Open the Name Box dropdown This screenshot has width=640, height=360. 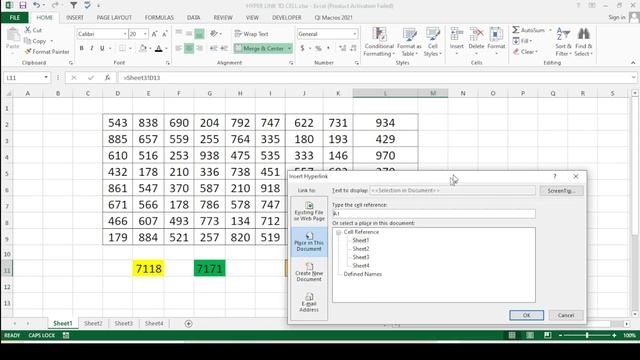(x=46, y=78)
